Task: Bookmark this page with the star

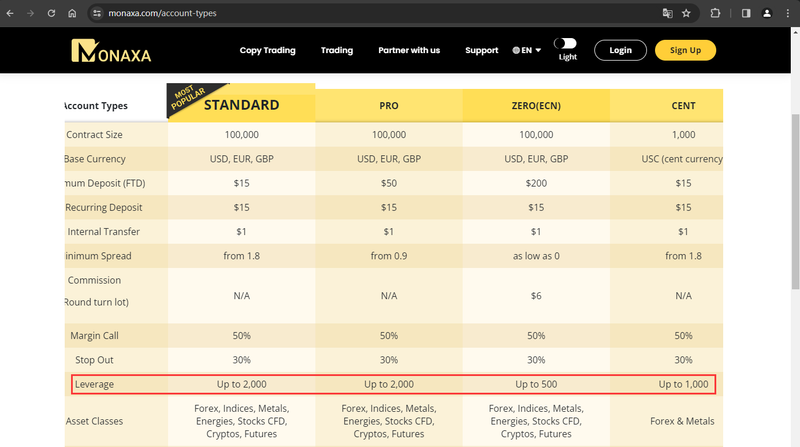Action: (686, 13)
